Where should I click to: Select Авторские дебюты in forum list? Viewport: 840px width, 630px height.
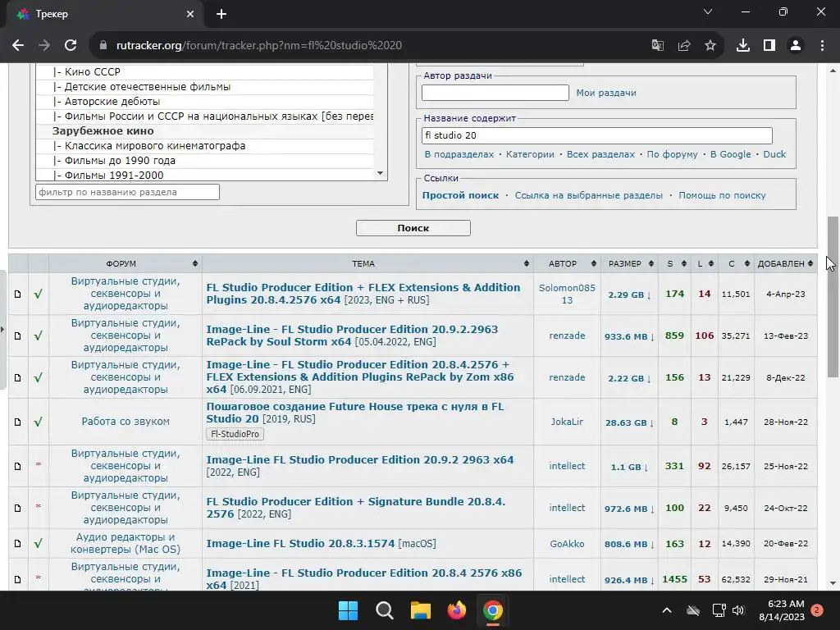[x=106, y=101]
